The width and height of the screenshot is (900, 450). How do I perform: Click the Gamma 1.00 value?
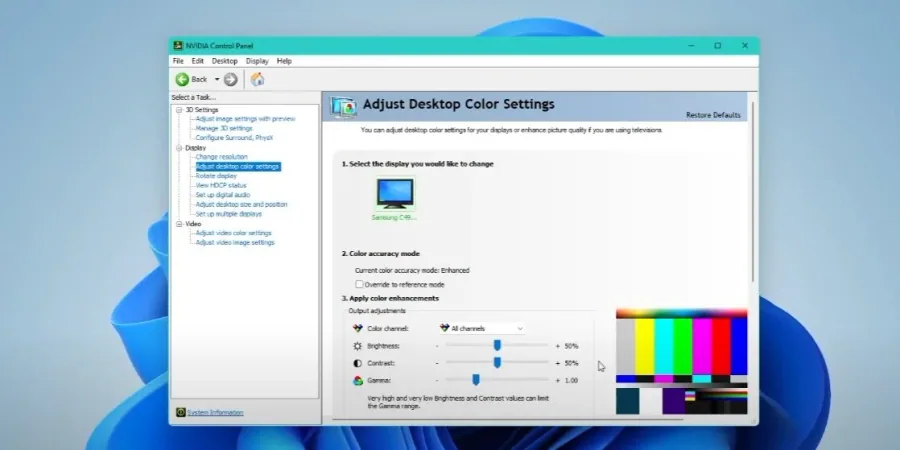[571, 381]
